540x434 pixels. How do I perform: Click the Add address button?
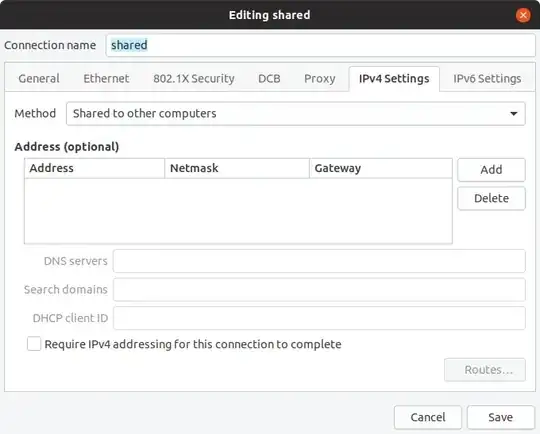(491, 169)
